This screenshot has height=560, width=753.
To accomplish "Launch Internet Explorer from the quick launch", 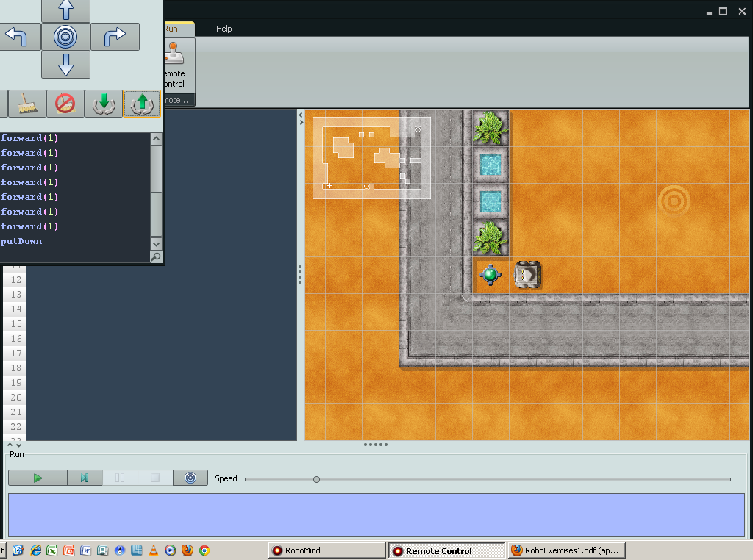I will coord(35,550).
